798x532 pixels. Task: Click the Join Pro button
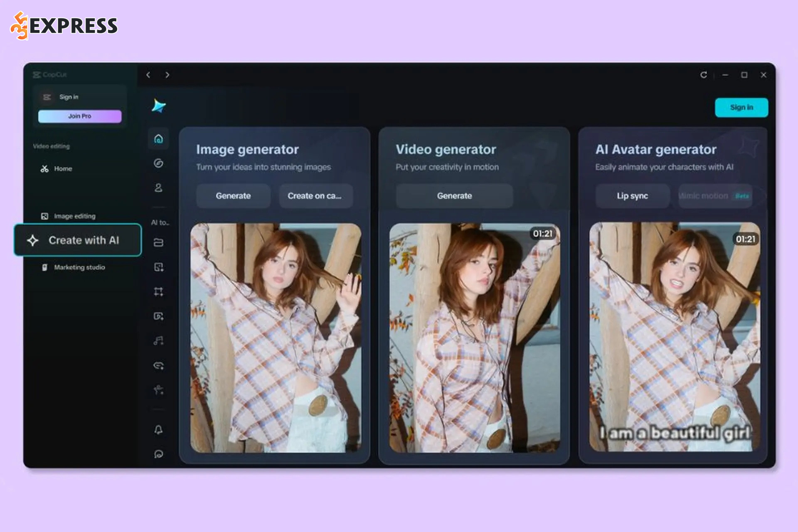click(x=80, y=116)
